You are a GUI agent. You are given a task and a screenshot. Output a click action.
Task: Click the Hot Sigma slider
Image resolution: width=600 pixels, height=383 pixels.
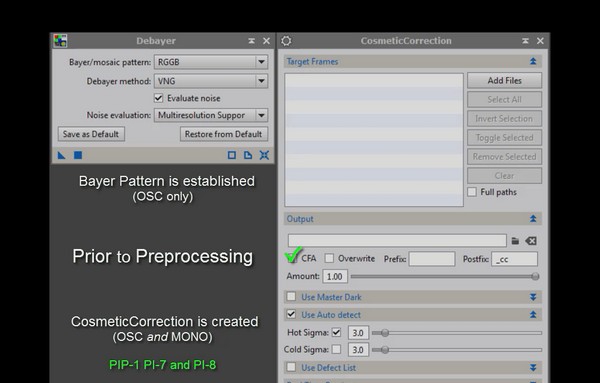click(457, 333)
